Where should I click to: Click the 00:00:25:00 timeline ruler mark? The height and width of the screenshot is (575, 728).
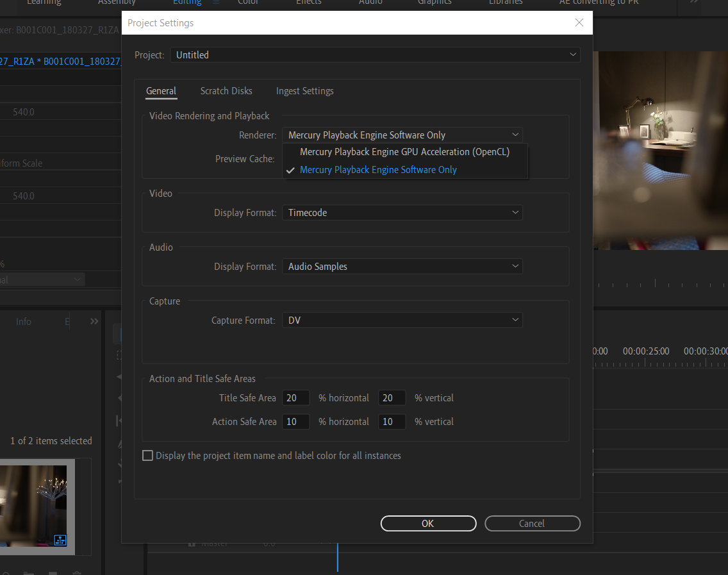(646, 351)
